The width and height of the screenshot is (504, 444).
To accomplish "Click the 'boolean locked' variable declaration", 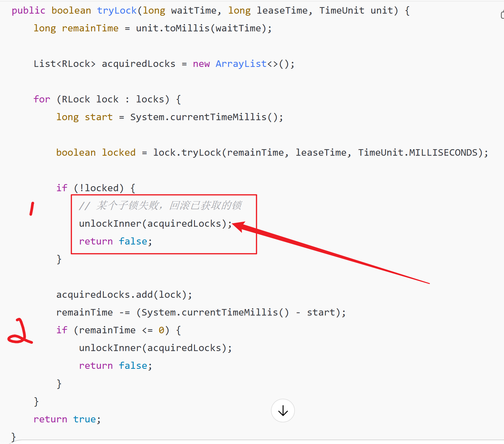I will [x=96, y=153].
